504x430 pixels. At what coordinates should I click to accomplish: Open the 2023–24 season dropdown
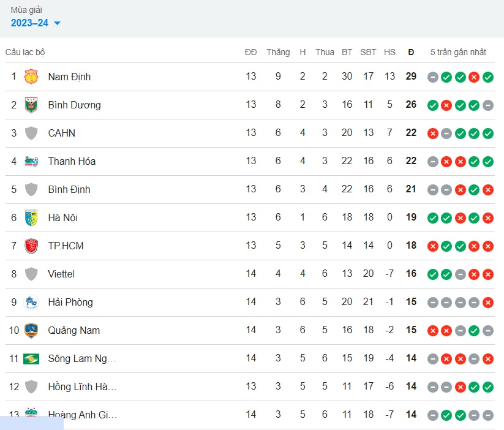(x=36, y=23)
